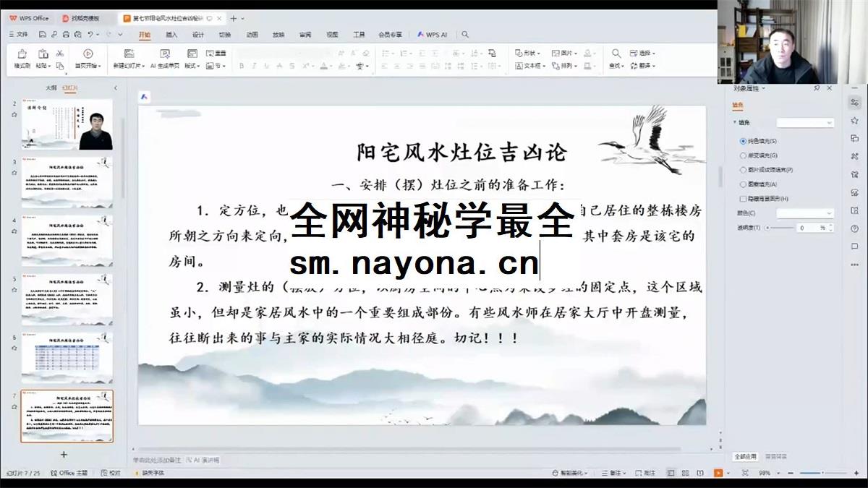Click the save icon in quick access toolbar
Viewport: 868px width, 488px height.
point(43,34)
